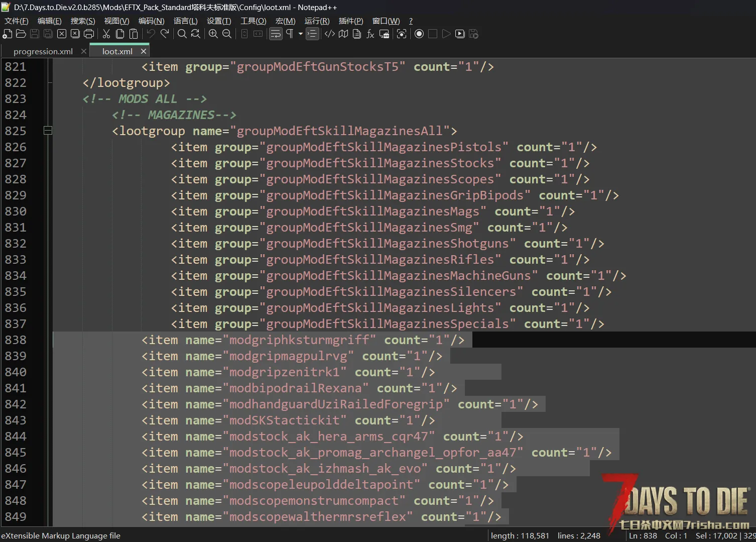Create a new file with the toolbar icon
756x542 pixels.
8,34
